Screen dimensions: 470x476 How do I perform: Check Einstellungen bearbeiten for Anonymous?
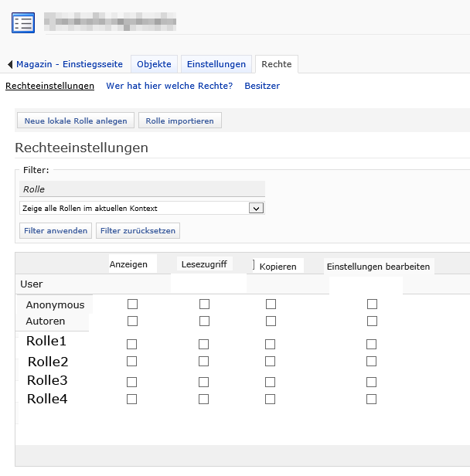372,304
